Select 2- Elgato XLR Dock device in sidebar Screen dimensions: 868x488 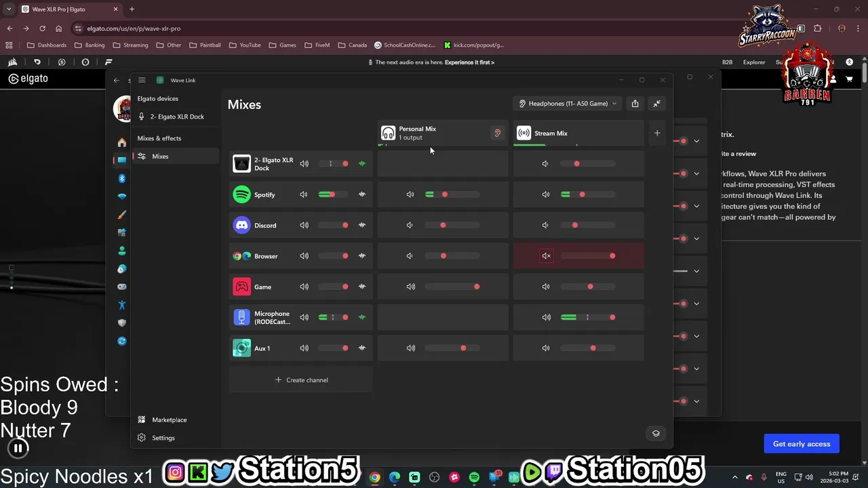tap(176, 117)
